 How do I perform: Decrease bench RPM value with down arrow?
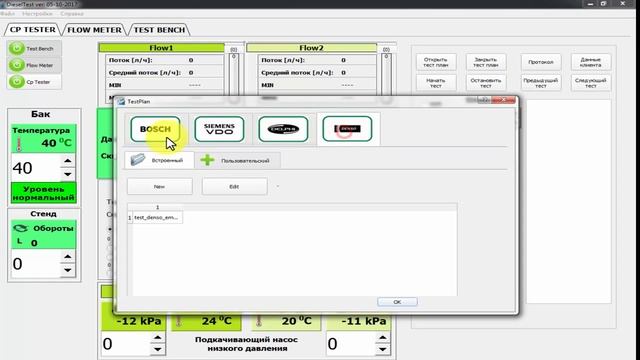68,270
